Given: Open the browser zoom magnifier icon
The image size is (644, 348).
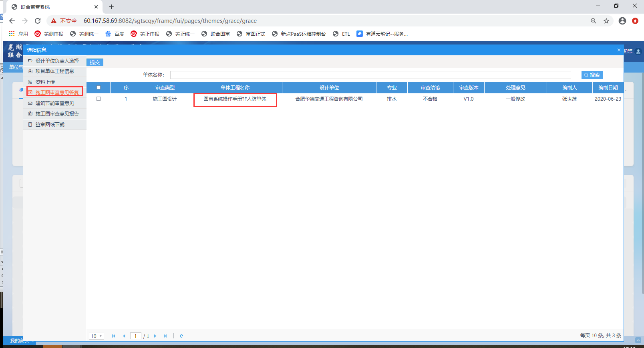Looking at the screenshot, I should coord(594,21).
